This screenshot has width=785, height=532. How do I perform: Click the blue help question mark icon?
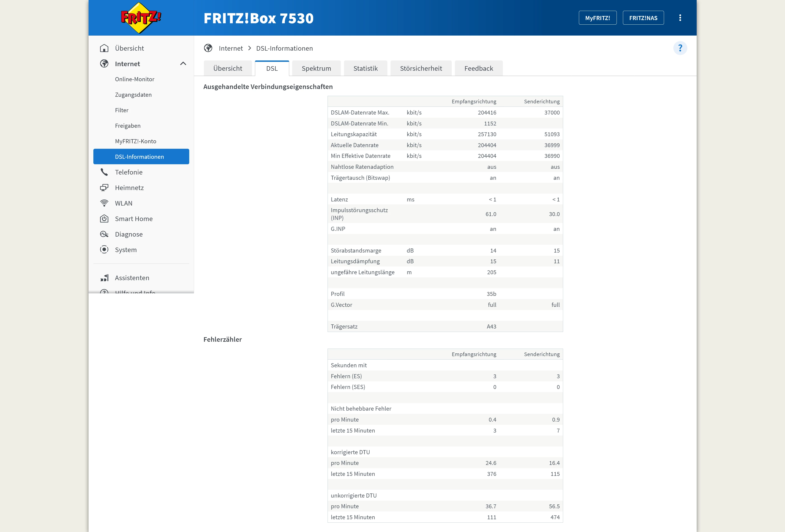click(x=680, y=48)
